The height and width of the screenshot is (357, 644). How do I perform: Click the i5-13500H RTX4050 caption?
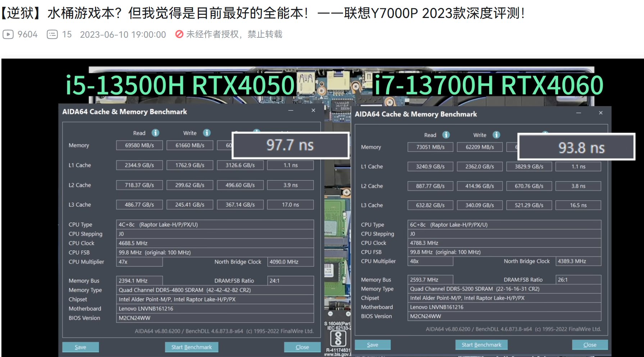(180, 86)
